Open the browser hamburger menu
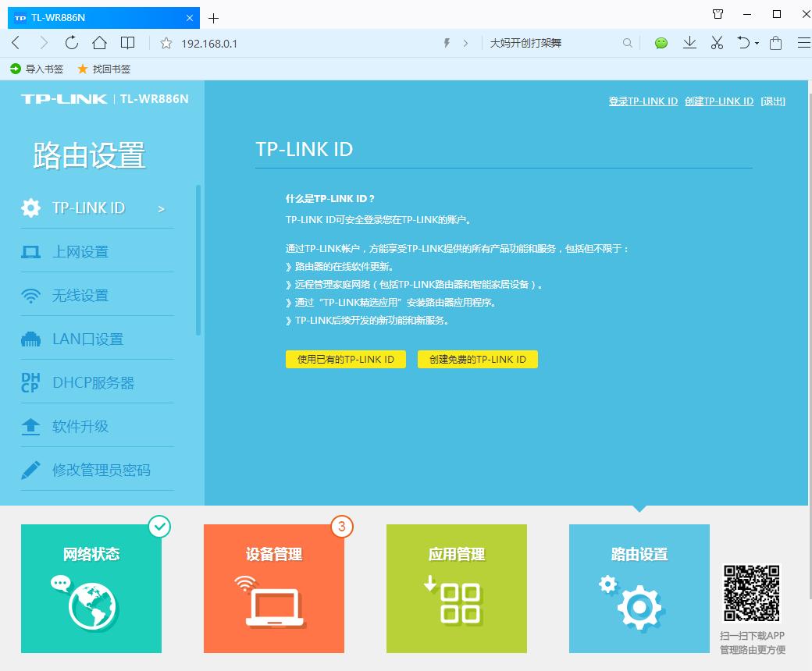Image resolution: width=812 pixels, height=671 pixels. click(x=803, y=42)
